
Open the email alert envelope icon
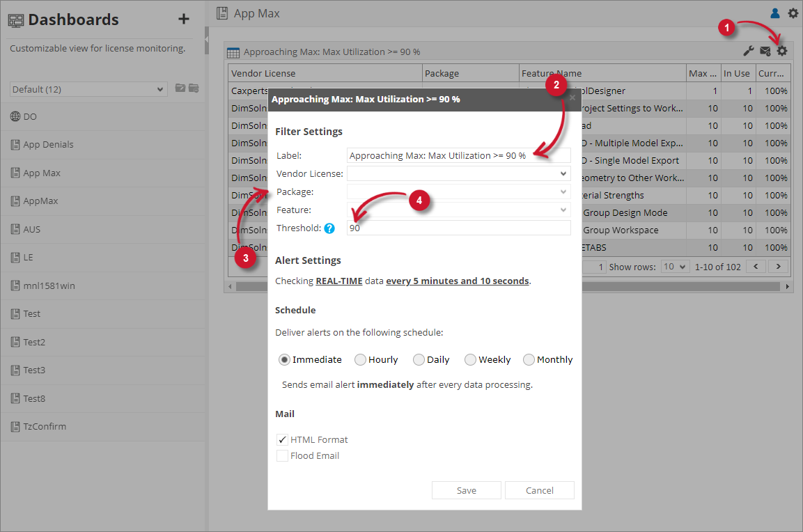[765, 52]
